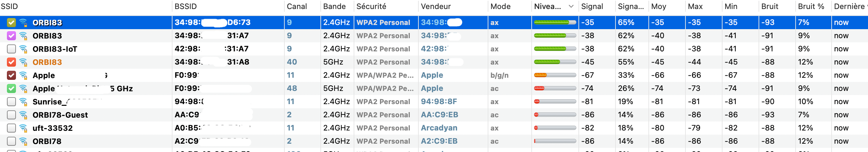Image resolution: width=868 pixels, height=152 pixels.
Task: Click the Apple vendor link in the b/g/n row
Action: 432,75
